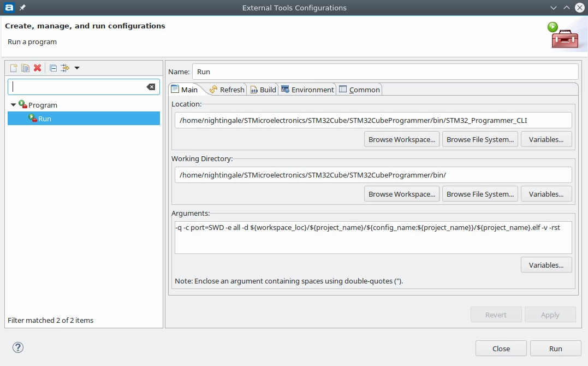The image size is (588, 366).
Task: Click inside the Arguments text area
Action: coord(373,238)
